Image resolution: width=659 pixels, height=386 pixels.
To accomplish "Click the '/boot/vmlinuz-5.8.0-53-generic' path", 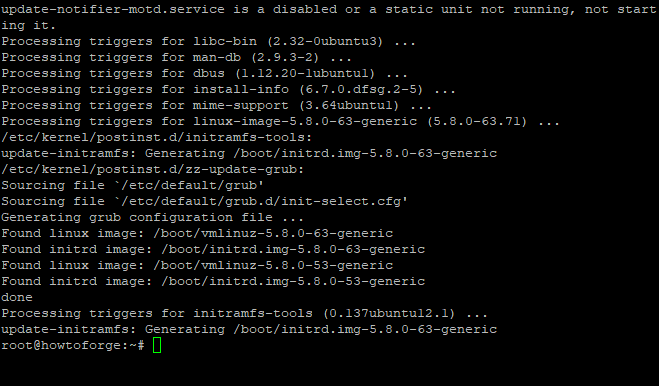I will coord(273,265).
